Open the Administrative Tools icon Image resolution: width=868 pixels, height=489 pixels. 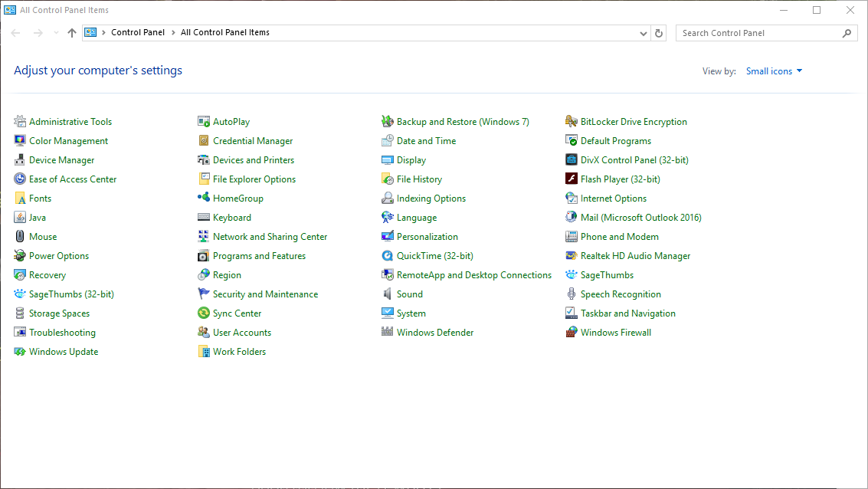click(20, 121)
